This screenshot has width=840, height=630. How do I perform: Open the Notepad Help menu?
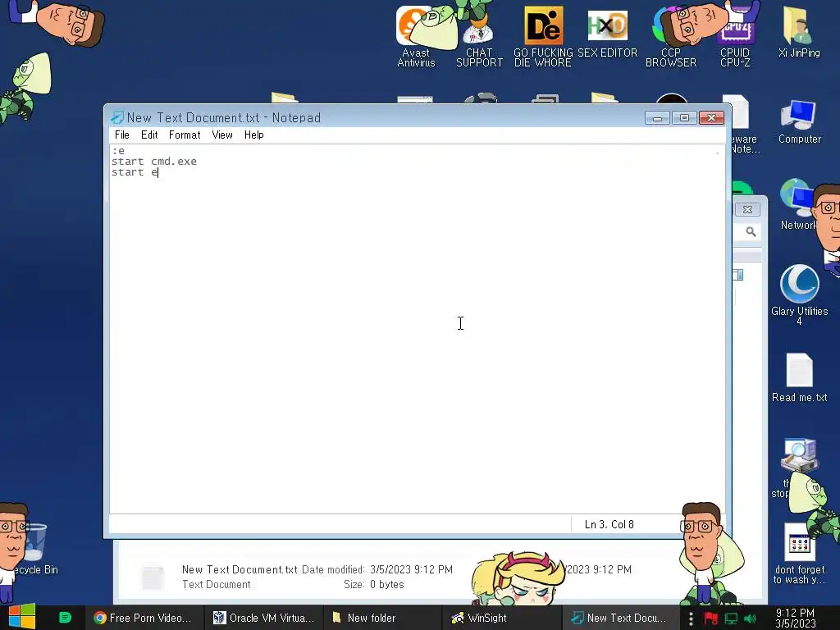click(254, 135)
